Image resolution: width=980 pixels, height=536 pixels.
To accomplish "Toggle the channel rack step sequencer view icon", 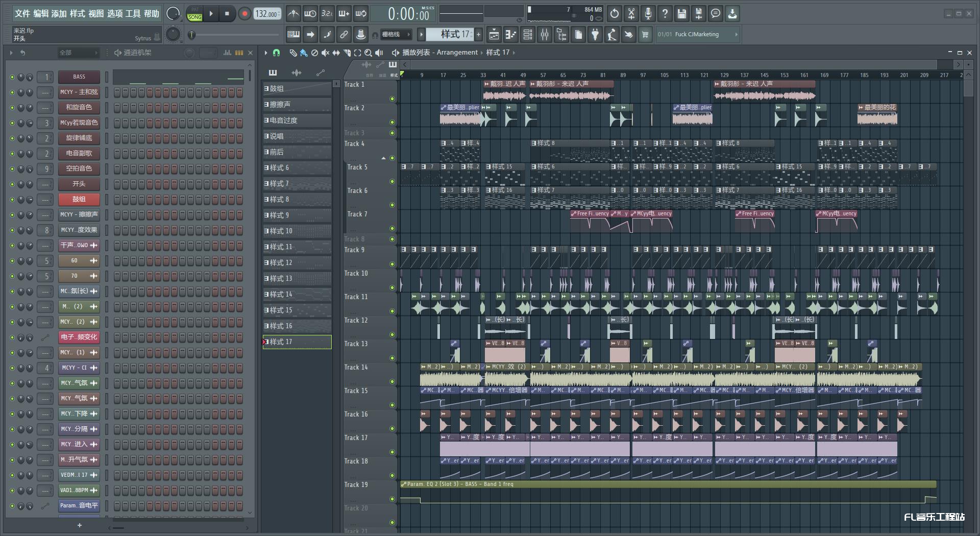I will coord(239,53).
